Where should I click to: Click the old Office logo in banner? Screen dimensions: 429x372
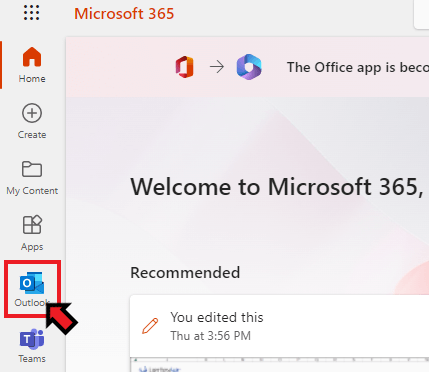(185, 67)
